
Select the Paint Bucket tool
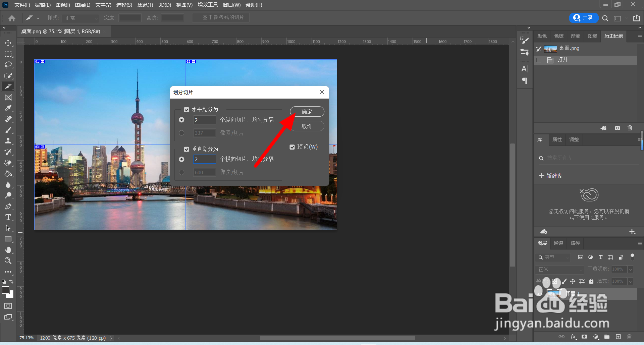(x=8, y=174)
